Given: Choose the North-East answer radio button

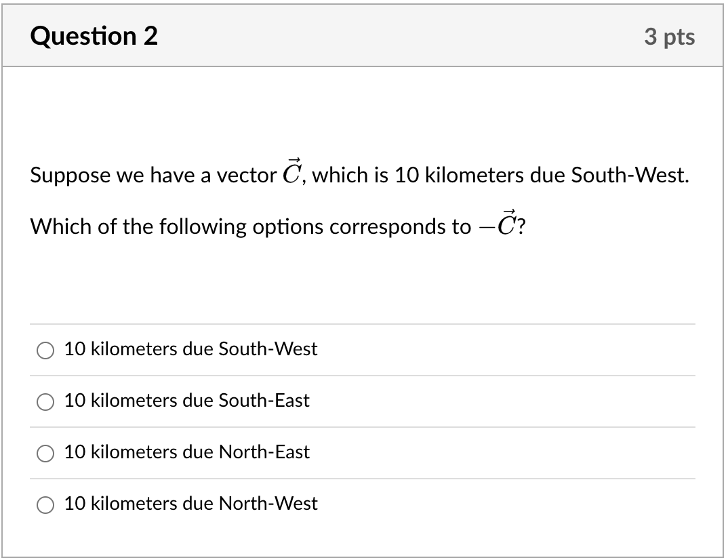Looking at the screenshot, I should click(45, 453).
